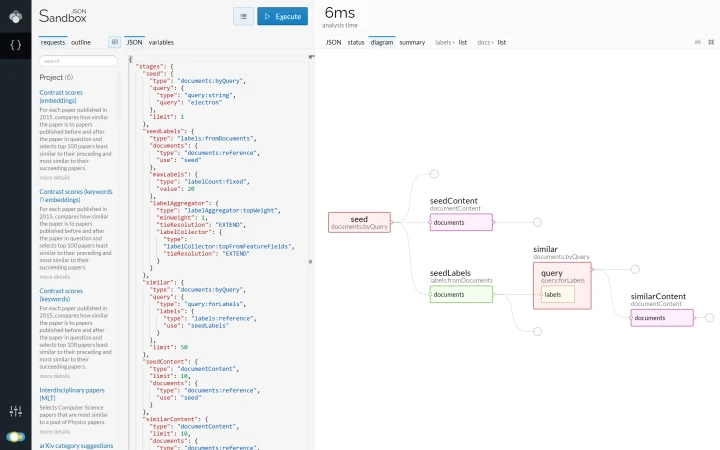The image size is (720, 450).
Task: Click the labels box inside query node
Action: click(557, 294)
